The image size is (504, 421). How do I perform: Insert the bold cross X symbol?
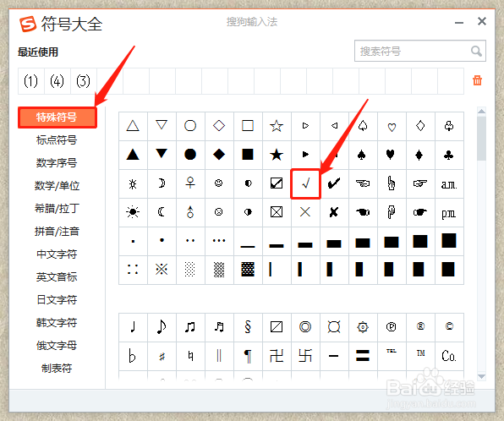click(x=334, y=212)
